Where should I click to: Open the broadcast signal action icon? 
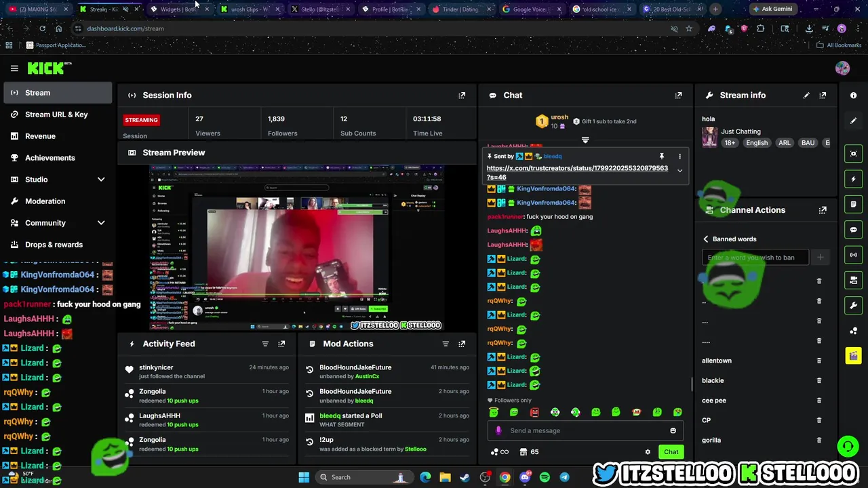pos(854,256)
